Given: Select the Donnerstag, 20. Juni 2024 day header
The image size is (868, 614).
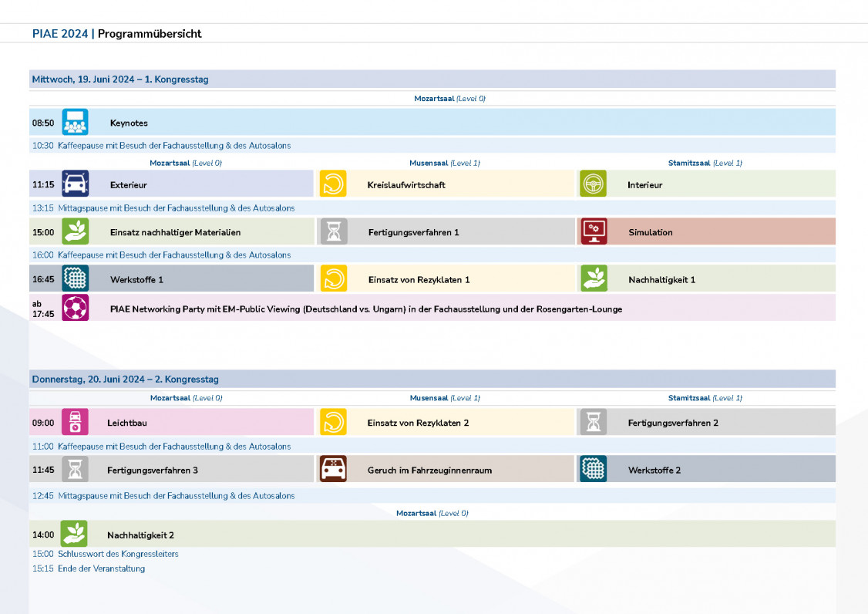Looking at the screenshot, I should click(x=125, y=380).
